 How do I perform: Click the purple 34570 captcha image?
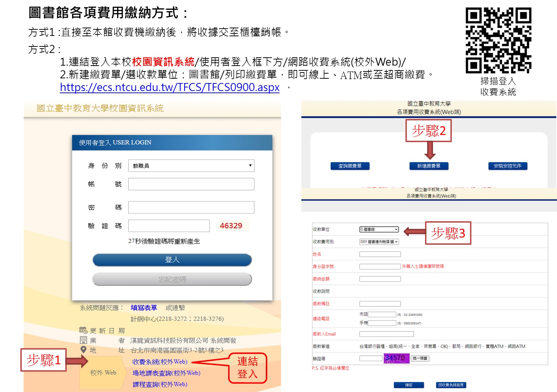coord(396,358)
